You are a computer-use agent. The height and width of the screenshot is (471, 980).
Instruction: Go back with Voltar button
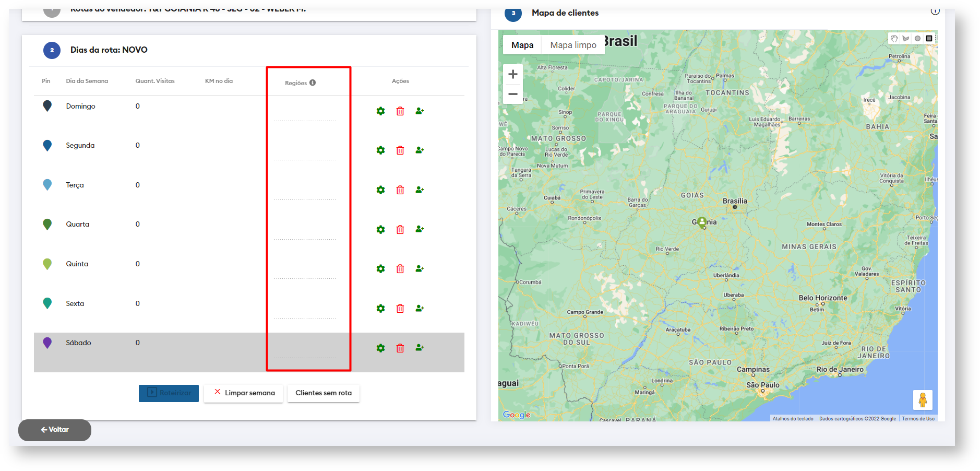55,430
